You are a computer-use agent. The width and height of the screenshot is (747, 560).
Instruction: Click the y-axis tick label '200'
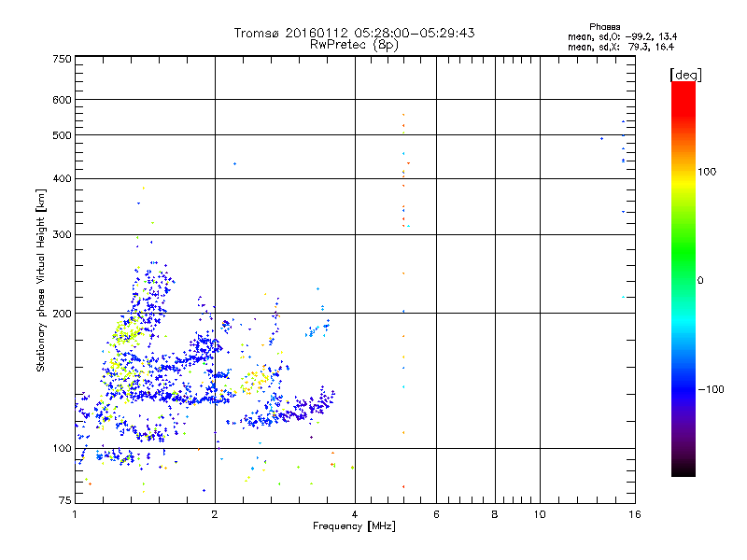[x=62, y=314]
